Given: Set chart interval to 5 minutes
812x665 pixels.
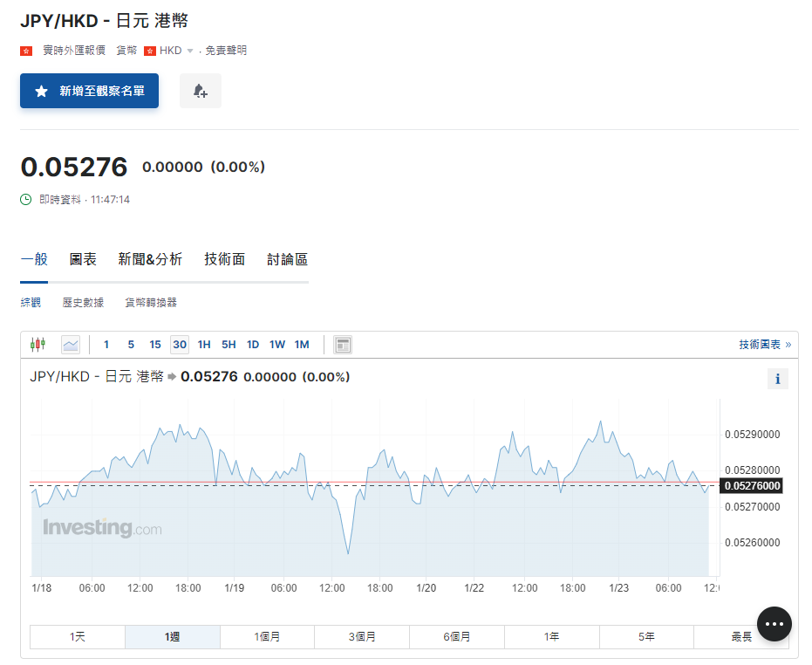Looking at the screenshot, I should [131, 345].
